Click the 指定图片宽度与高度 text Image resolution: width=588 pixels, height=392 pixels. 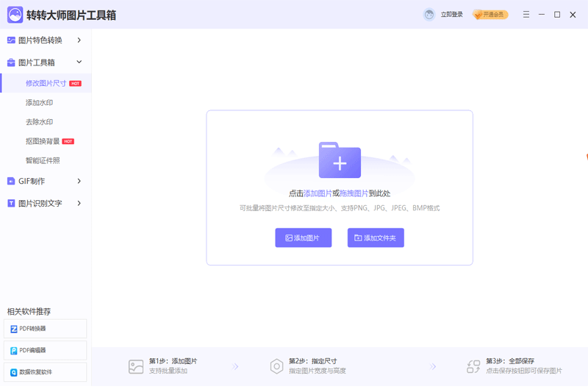[x=318, y=371]
